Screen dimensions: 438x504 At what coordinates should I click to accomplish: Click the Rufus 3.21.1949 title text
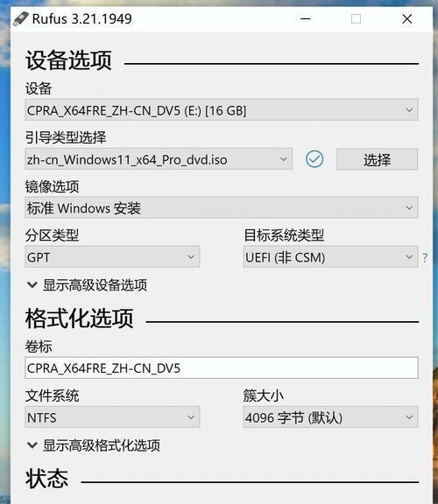[x=82, y=18]
